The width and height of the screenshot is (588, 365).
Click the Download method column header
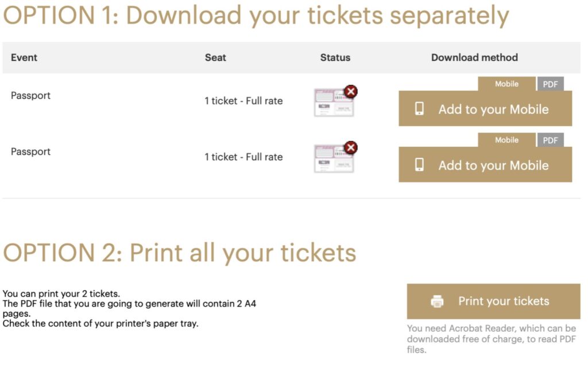coord(474,57)
